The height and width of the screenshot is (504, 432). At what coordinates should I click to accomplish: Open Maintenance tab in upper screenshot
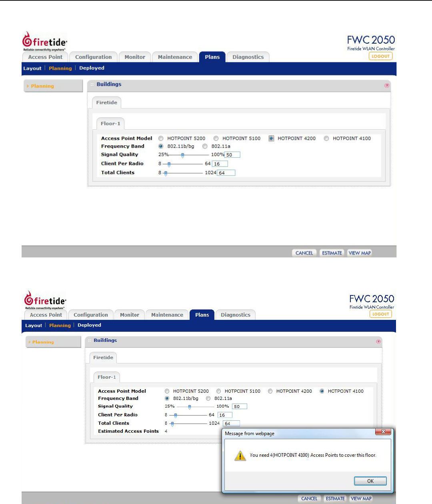coord(175,57)
